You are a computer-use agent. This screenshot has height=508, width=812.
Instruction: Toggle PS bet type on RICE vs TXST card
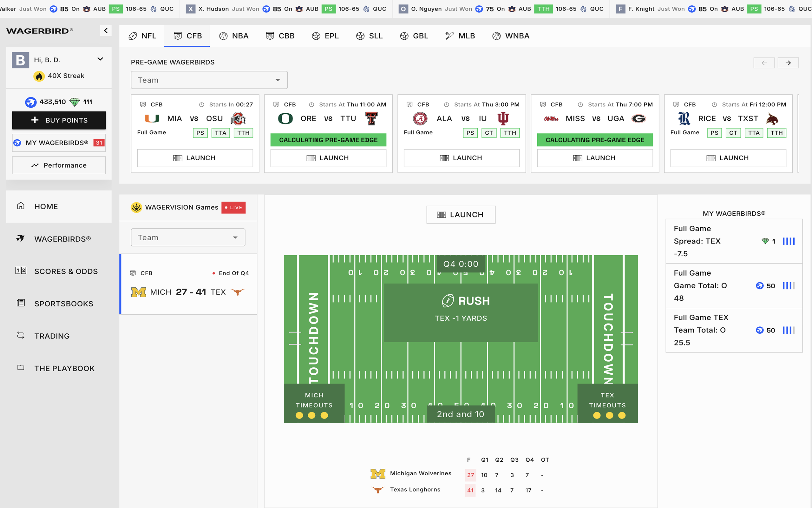coord(714,133)
